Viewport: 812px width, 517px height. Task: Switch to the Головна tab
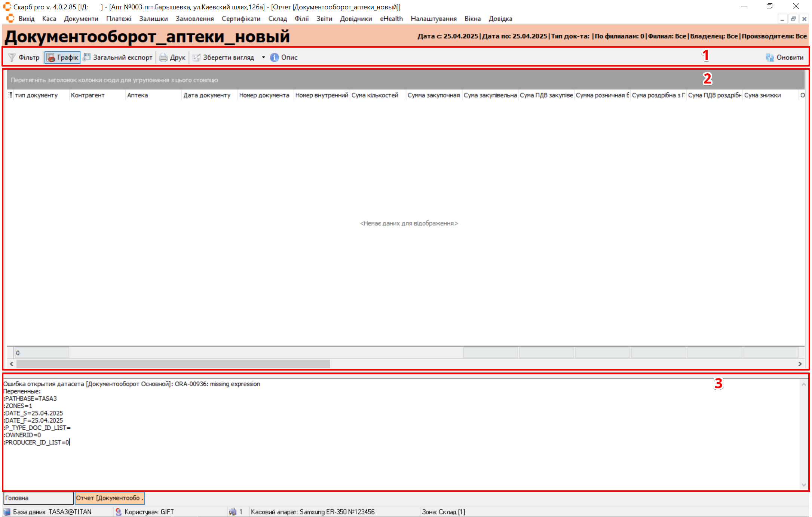point(38,498)
